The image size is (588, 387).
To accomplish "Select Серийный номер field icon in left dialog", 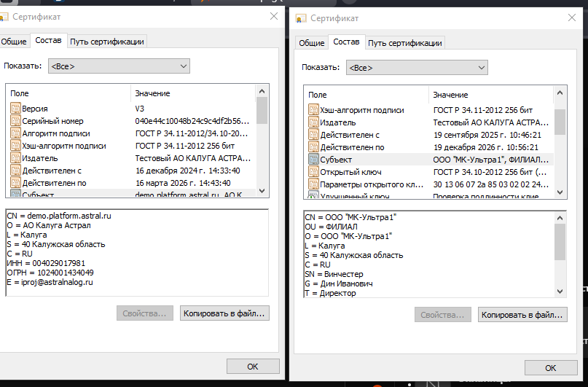I will (x=15, y=121).
